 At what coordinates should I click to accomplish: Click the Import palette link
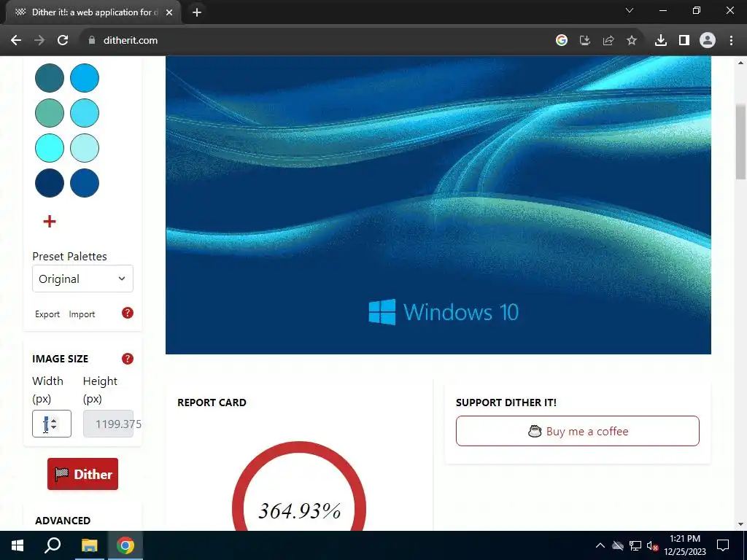(x=82, y=314)
